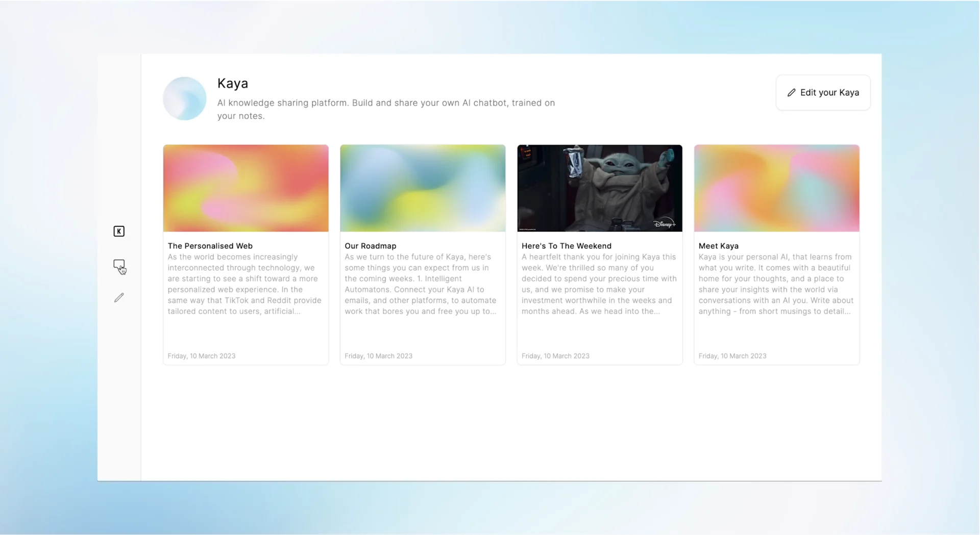
Task: Open Here's To The Weekend title
Action: (x=566, y=246)
